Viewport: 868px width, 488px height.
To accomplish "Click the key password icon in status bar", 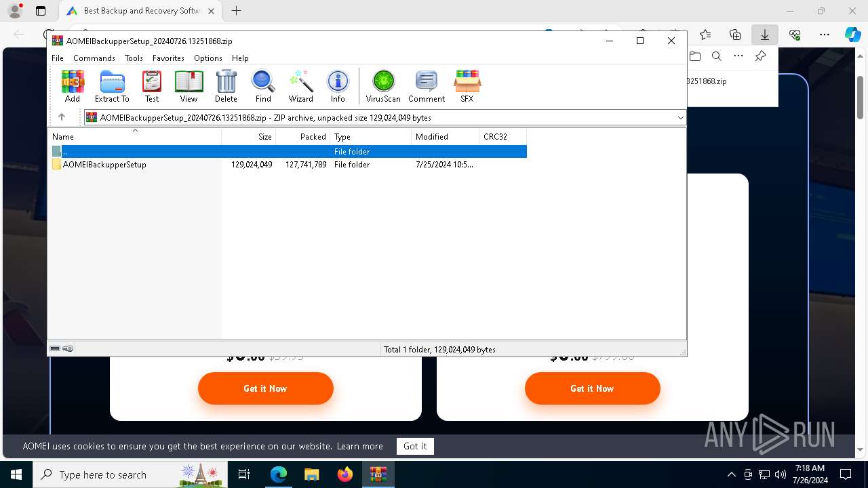I will [68, 348].
